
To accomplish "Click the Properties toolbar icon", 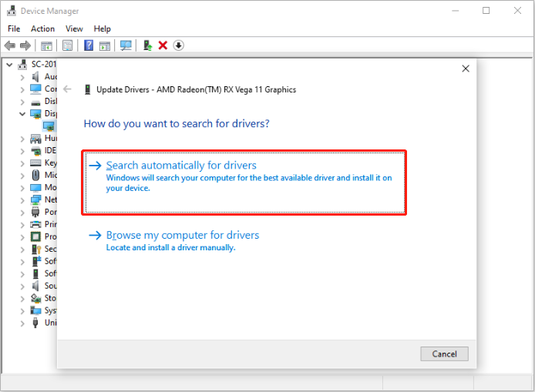I will [x=68, y=45].
